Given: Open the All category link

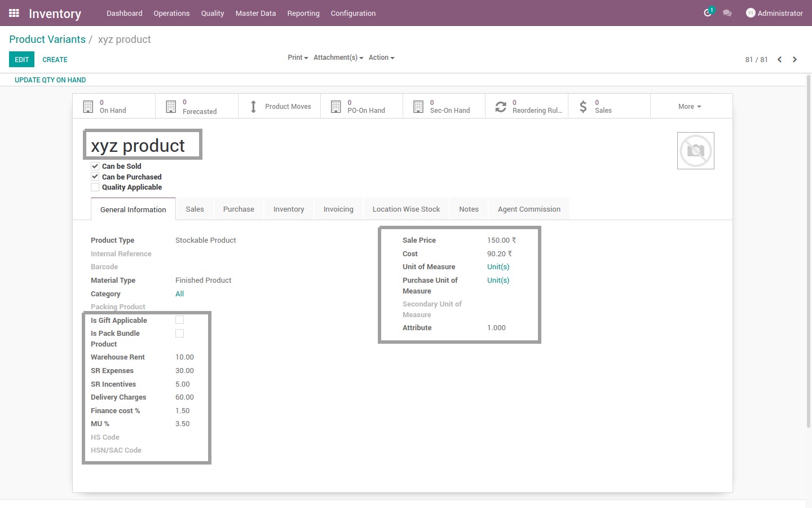Looking at the screenshot, I should point(179,294).
